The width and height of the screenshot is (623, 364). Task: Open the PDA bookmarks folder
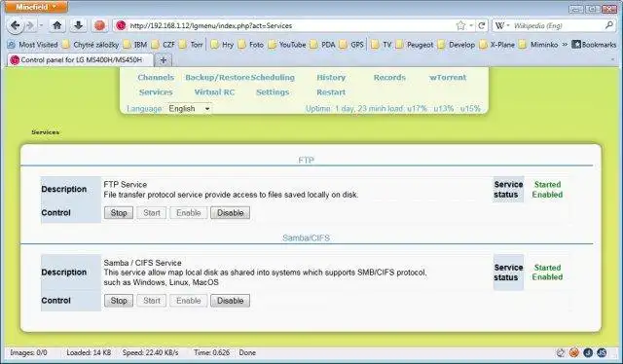point(322,45)
